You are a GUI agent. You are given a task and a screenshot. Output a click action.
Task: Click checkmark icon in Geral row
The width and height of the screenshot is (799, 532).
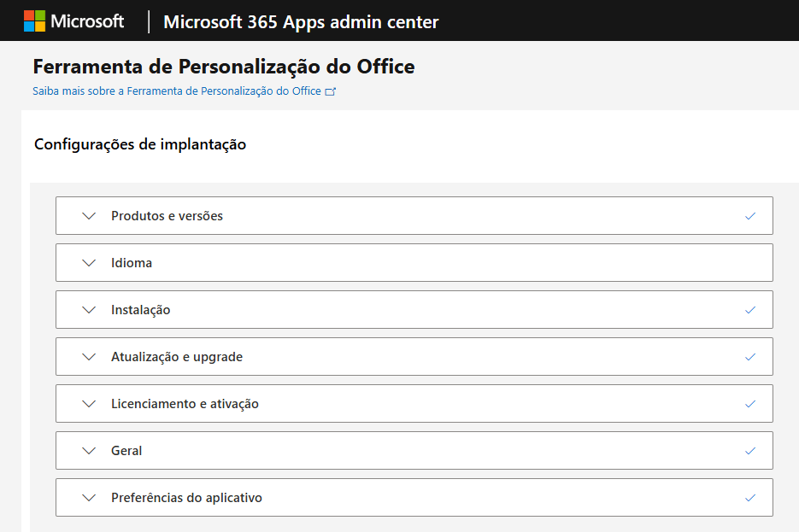coord(750,451)
